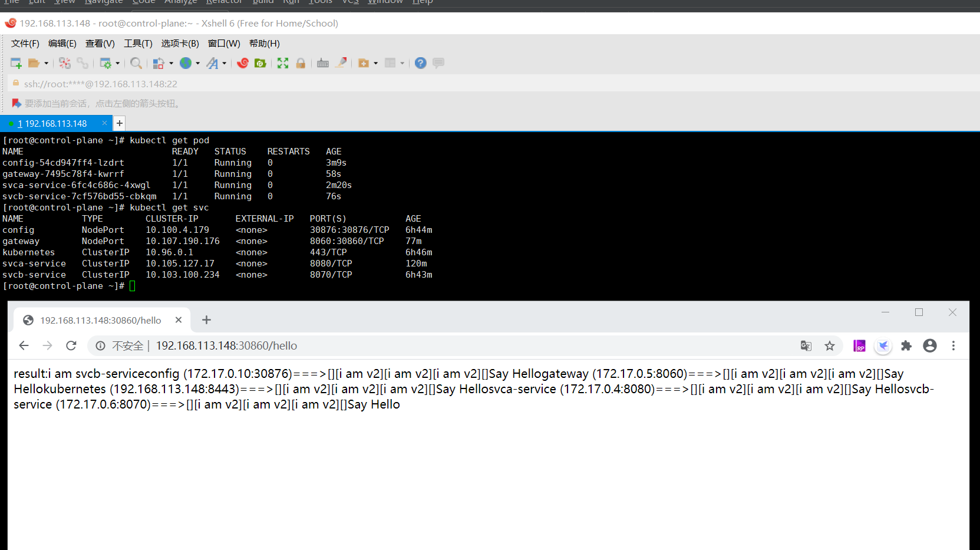Open the 帮助(H) menu
Viewport: 980px width, 550px height.
pyautogui.click(x=265, y=44)
